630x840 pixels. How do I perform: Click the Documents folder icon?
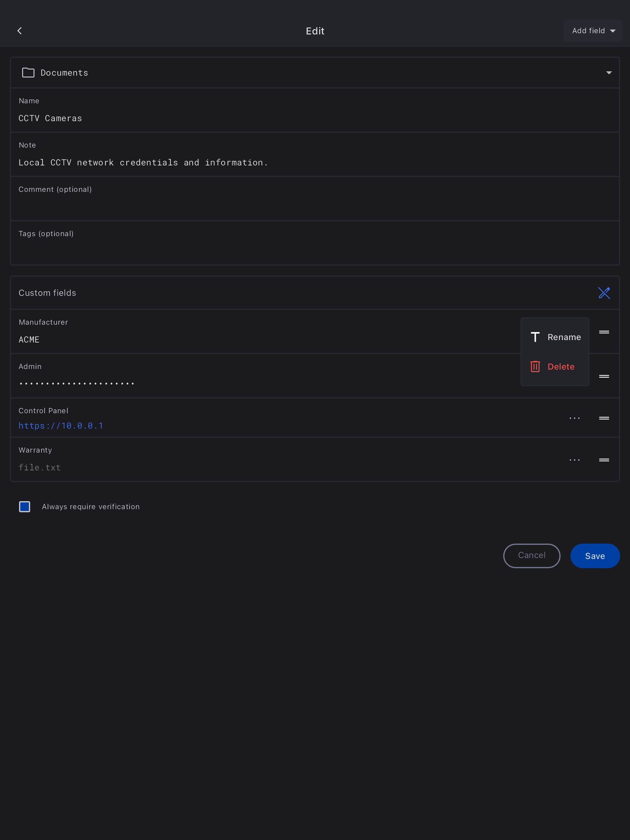(28, 73)
